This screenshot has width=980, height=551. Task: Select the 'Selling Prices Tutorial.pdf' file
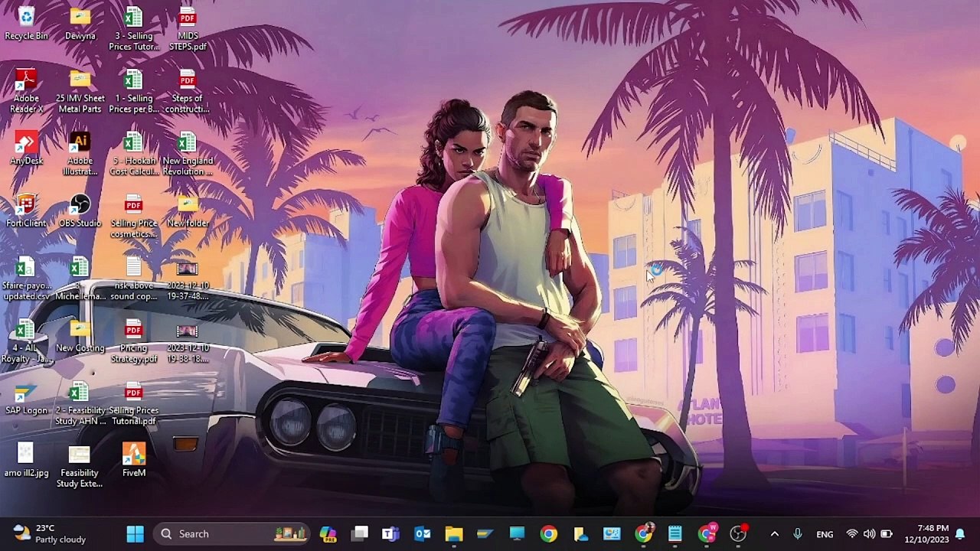click(x=134, y=403)
